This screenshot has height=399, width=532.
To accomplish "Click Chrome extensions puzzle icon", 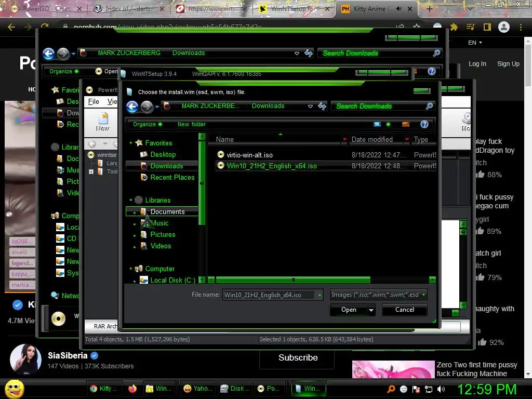I will click(x=454, y=27).
